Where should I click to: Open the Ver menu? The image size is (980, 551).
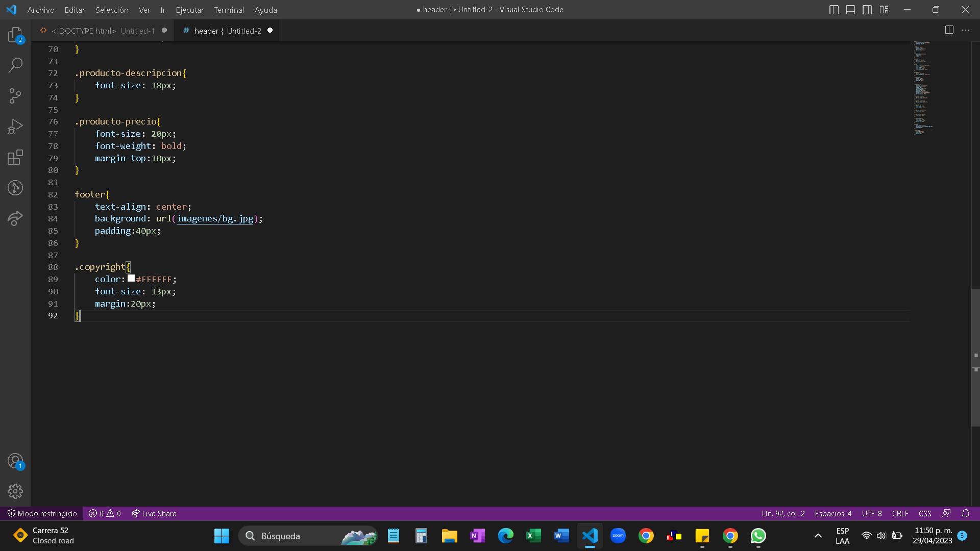point(144,10)
